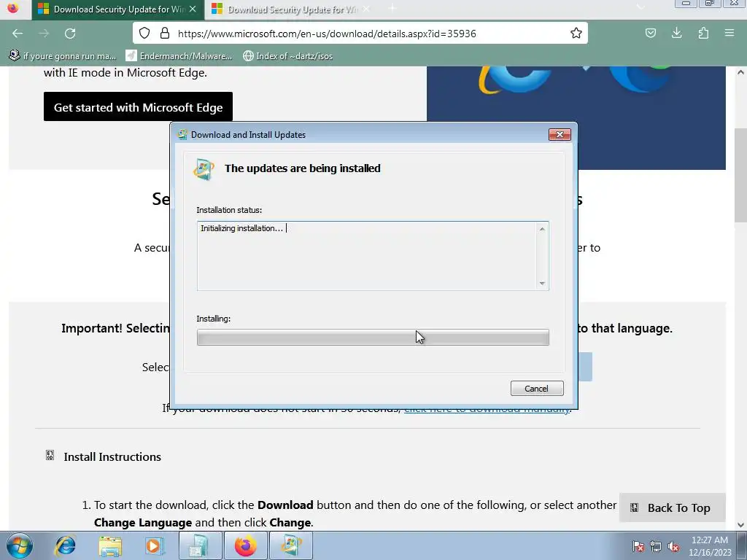
Task: Click Firefox taskbar icon
Action: coord(246,545)
